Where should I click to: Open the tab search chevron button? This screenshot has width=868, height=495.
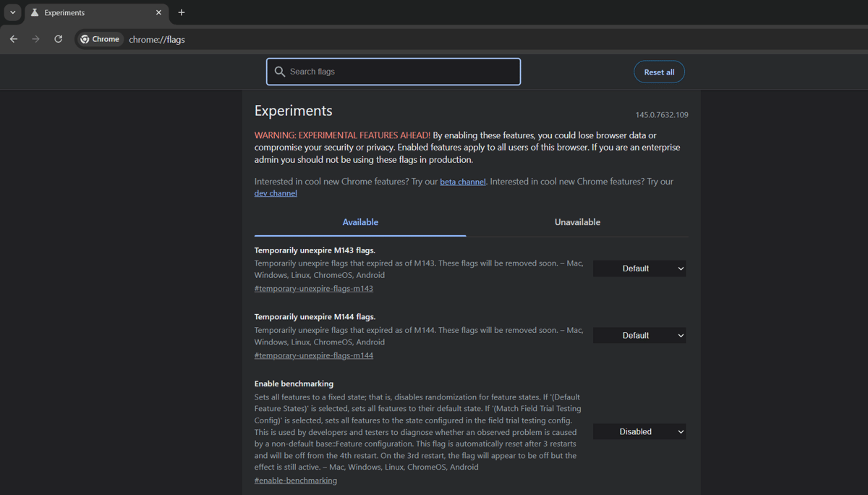12,12
